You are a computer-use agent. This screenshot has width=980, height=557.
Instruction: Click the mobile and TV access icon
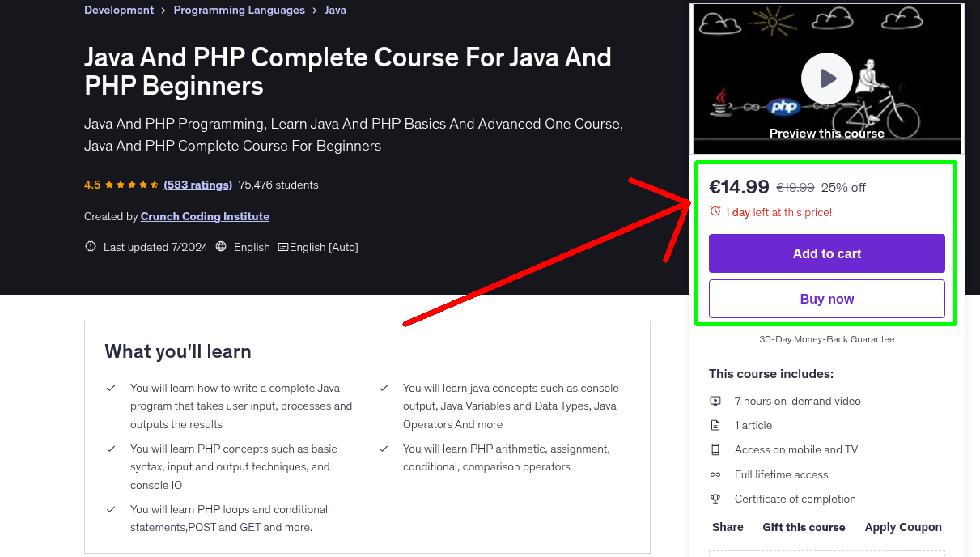pos(715,449)
